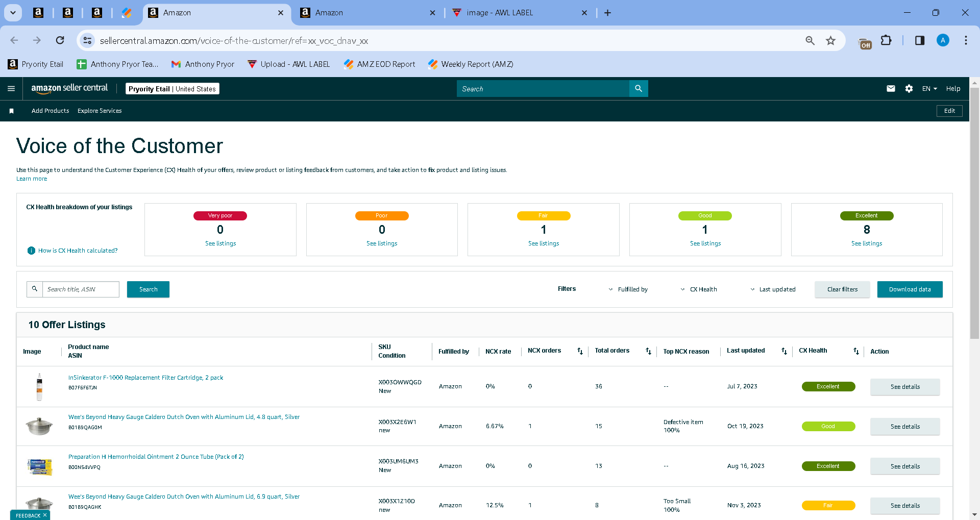Click the top Seller Central search field

pyautogui.click(x=543, y=89)
